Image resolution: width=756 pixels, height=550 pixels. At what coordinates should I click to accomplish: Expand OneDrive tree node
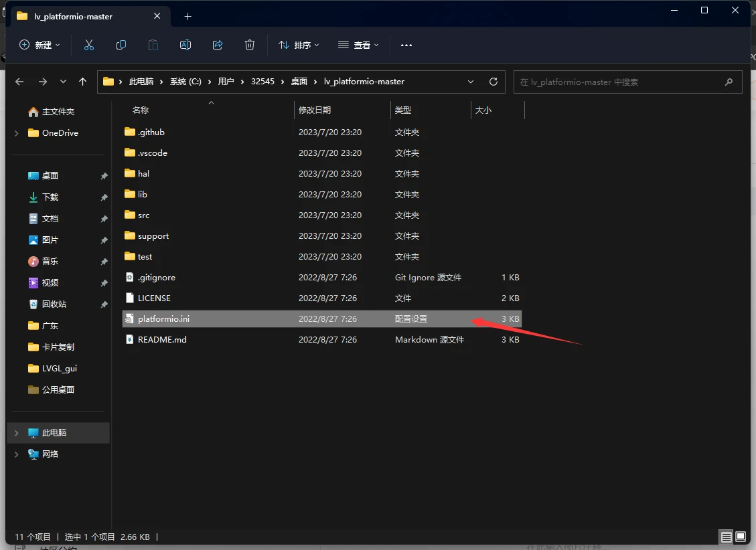click(x=16, y=133)
